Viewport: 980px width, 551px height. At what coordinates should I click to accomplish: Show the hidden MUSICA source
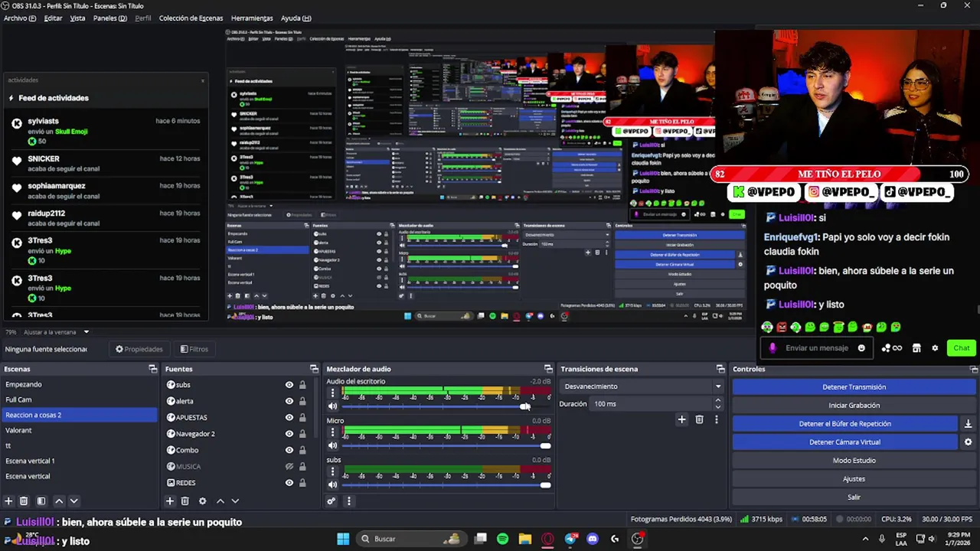point(289,467)
